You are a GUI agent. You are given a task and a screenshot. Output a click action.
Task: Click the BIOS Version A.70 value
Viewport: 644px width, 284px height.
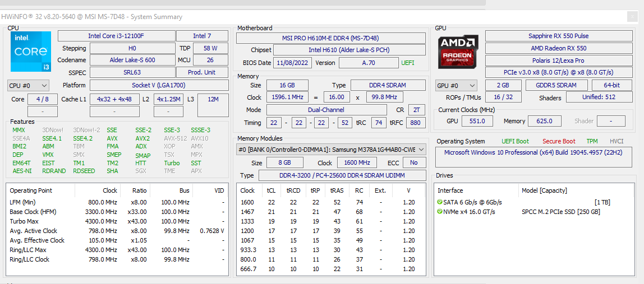pos(369,63)
